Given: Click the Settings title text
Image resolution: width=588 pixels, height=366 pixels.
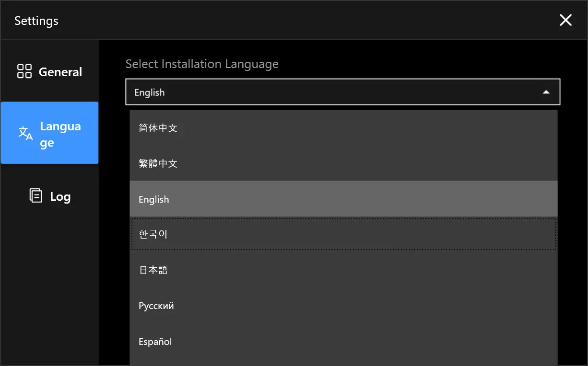Looking at the screenshot, I should tap(36, 21).
